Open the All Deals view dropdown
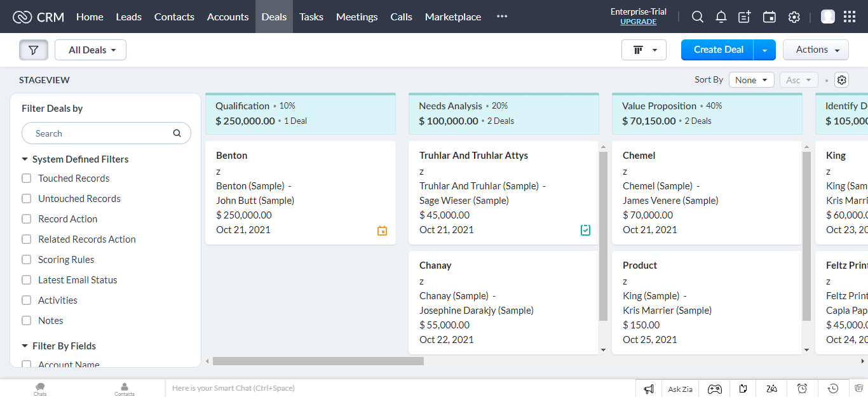868x397 pixels. (91, 50)
